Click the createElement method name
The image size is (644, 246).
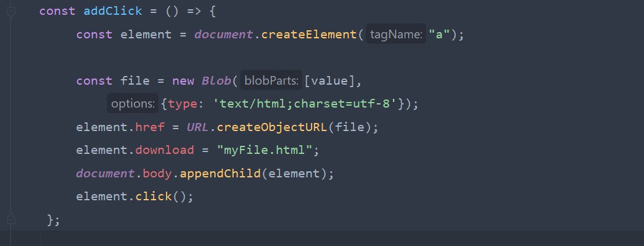pyautogui.click(x=309, y=34)
